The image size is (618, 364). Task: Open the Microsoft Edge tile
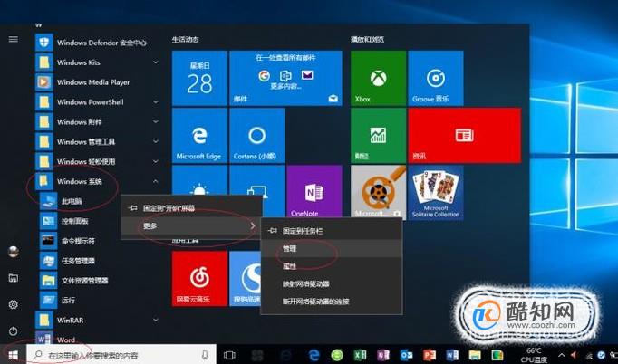click(x=199, y=136)
